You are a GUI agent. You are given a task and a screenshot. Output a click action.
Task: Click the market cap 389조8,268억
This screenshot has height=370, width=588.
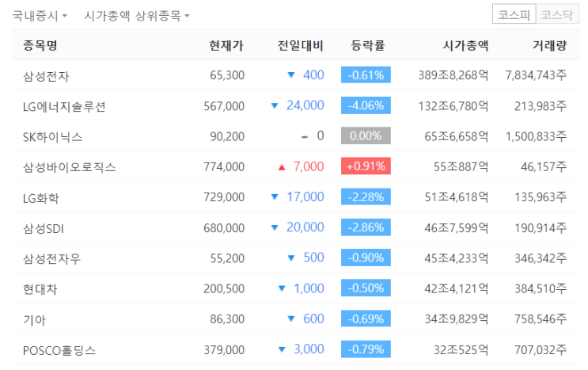point(453,75)
